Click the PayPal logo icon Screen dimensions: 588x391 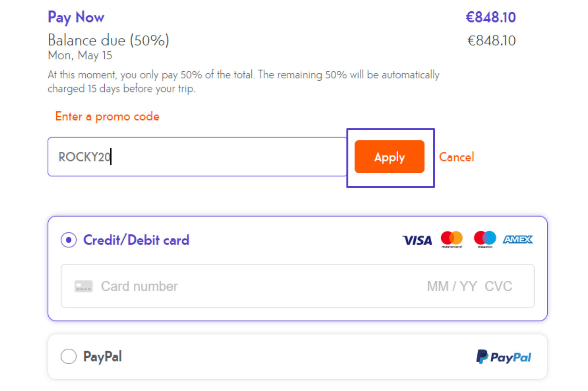[x=503, y=357]
